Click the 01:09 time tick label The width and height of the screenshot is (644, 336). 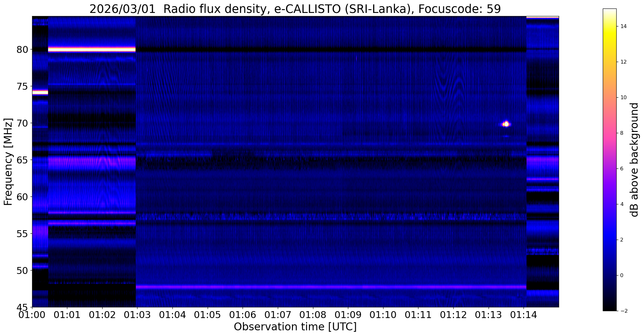(x=348, y=315)
